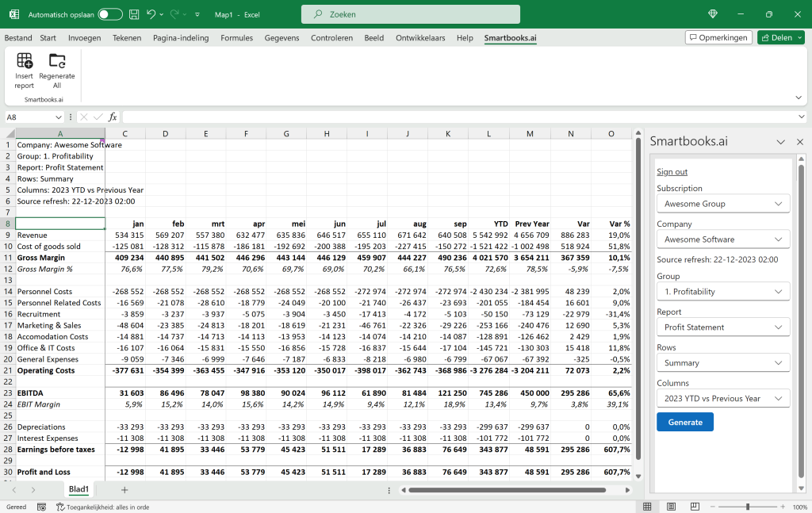Screen dimensions: 812x513
Task: Click column header L
Action: tap(488, 133)
